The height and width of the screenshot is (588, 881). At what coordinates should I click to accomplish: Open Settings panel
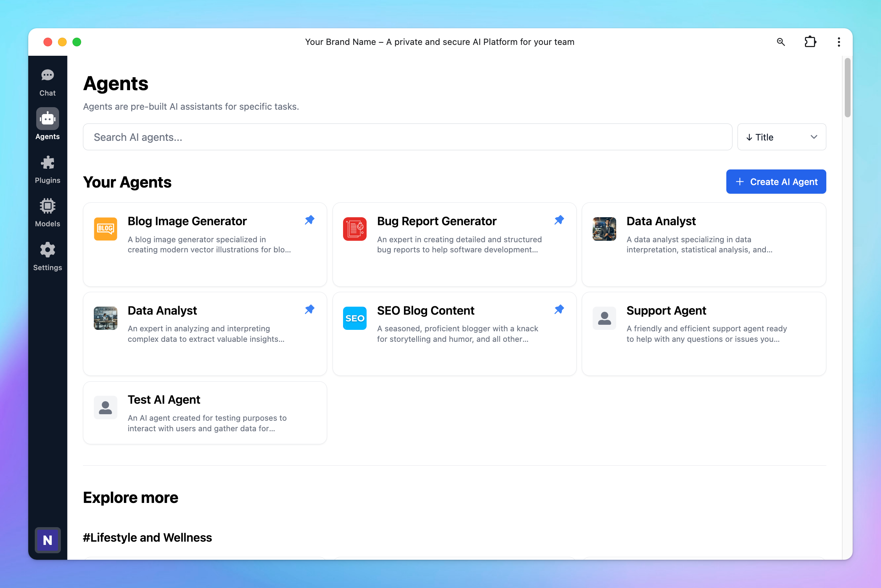(x=48, y=255)
